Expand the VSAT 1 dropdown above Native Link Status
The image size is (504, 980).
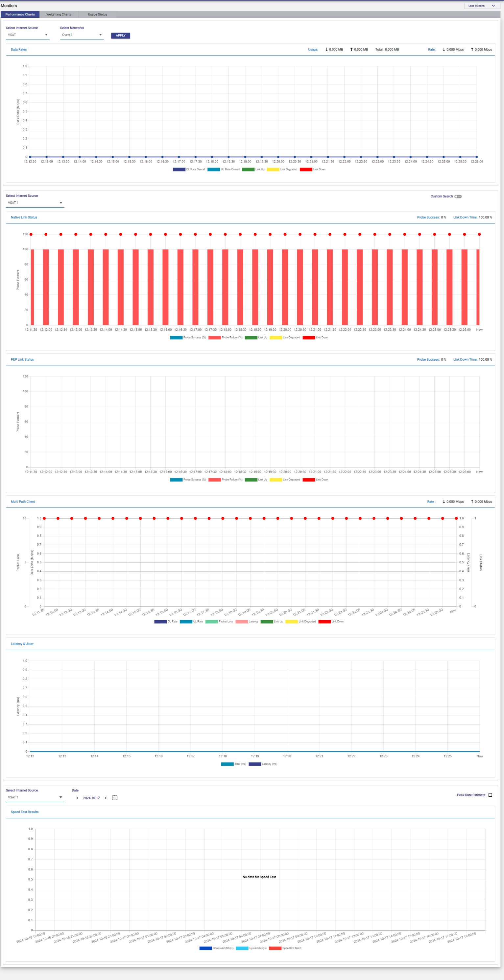tap(35, 203)
